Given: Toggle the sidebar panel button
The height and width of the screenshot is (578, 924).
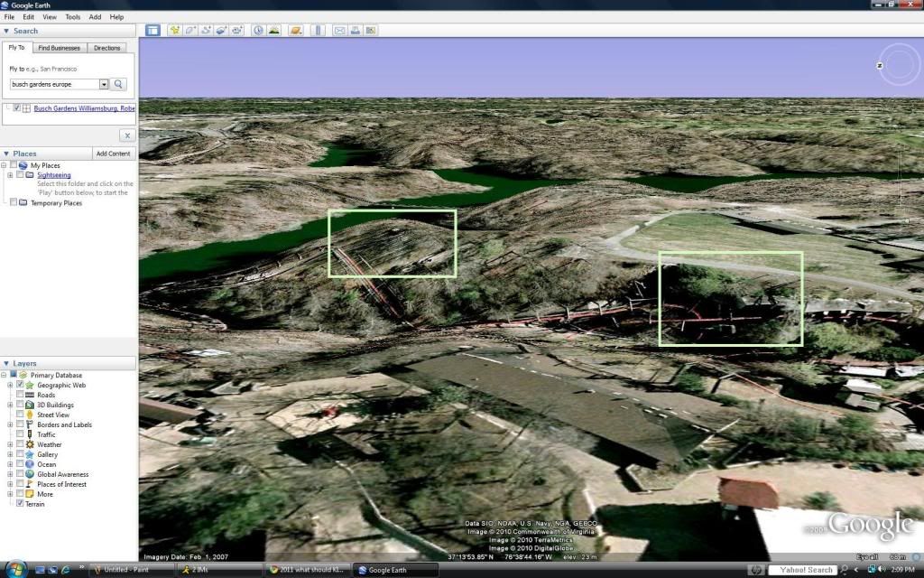Looking at the screenshot, I should (152, 30).
